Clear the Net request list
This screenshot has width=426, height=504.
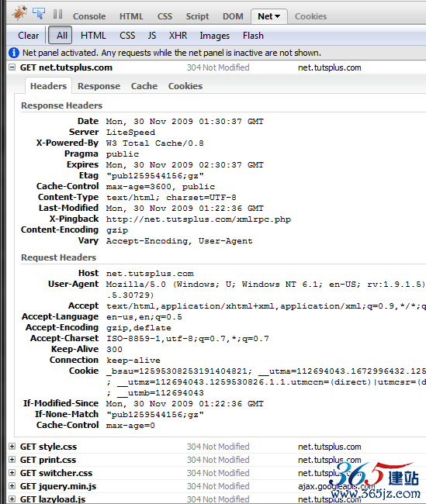pyautogui.click(x=28, y=36)
